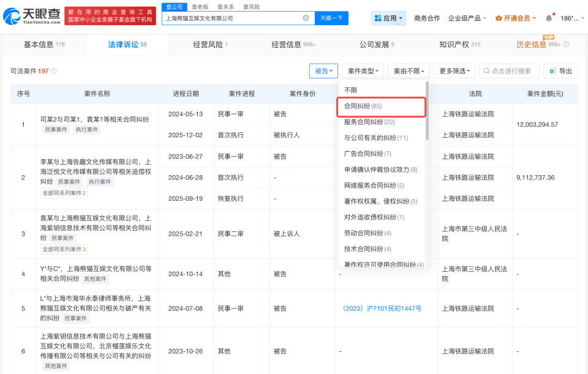Click help icon next to 司法案件 197
588x374 pixels.
point(54,71)
